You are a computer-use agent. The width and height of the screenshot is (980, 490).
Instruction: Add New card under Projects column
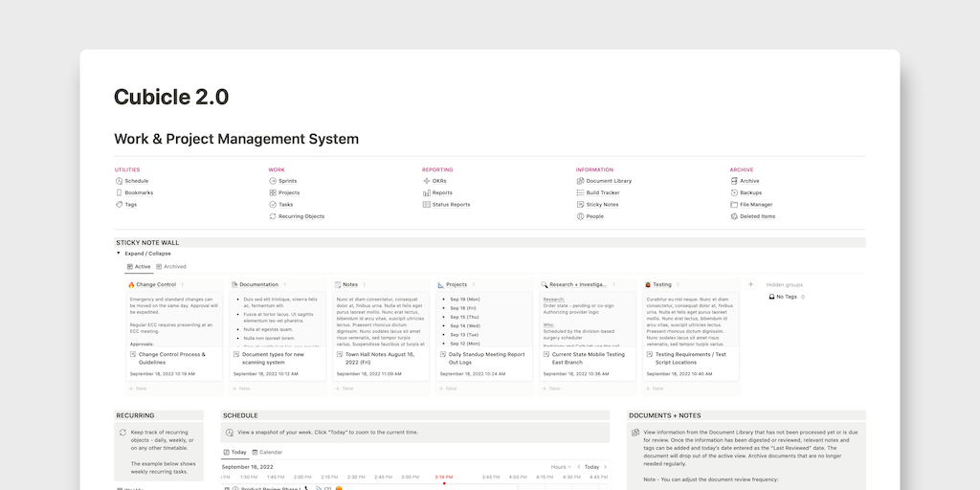coord(447,389)
